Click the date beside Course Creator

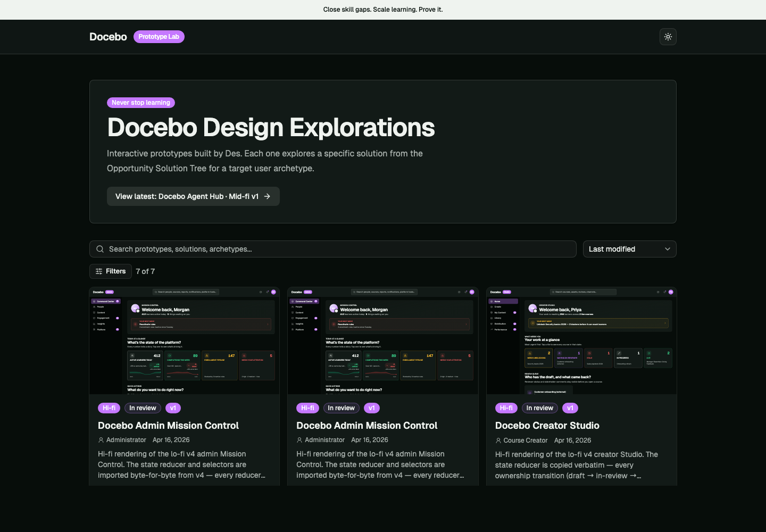(573, 440)
